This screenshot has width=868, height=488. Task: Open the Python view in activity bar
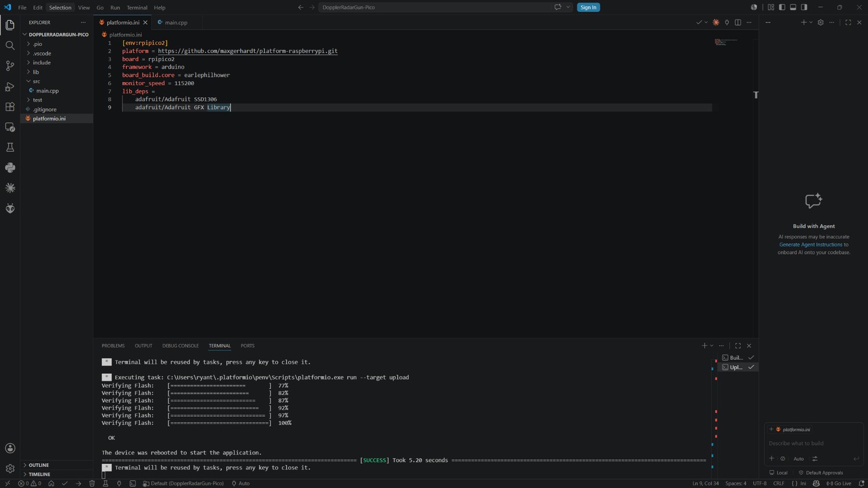coord(10,168)
